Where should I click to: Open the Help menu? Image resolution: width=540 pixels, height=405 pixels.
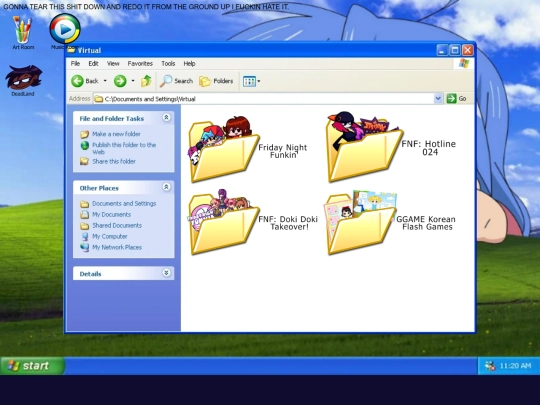pos(189,63)
